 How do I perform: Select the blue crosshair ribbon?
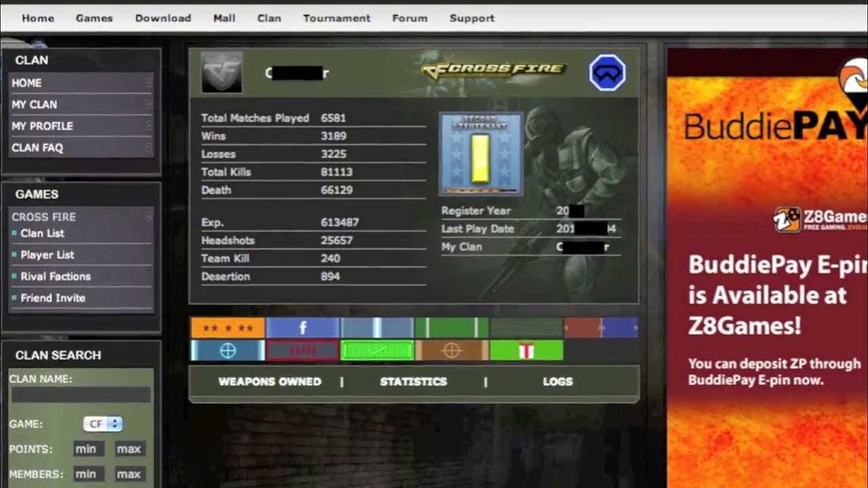click(x=228, y=350)
